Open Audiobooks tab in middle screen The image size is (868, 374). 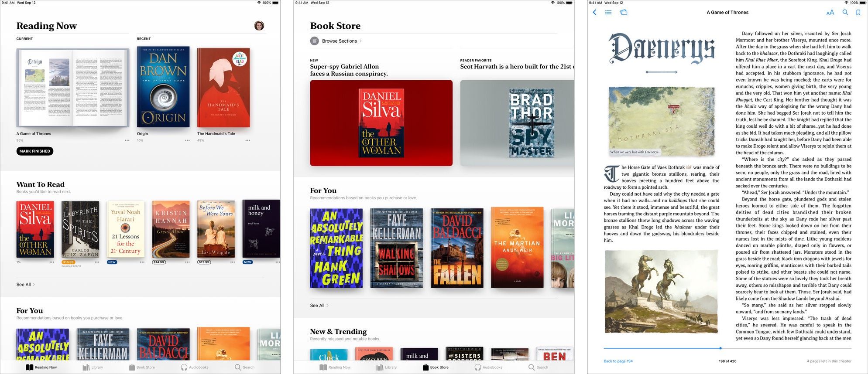[x=488, y=367]
